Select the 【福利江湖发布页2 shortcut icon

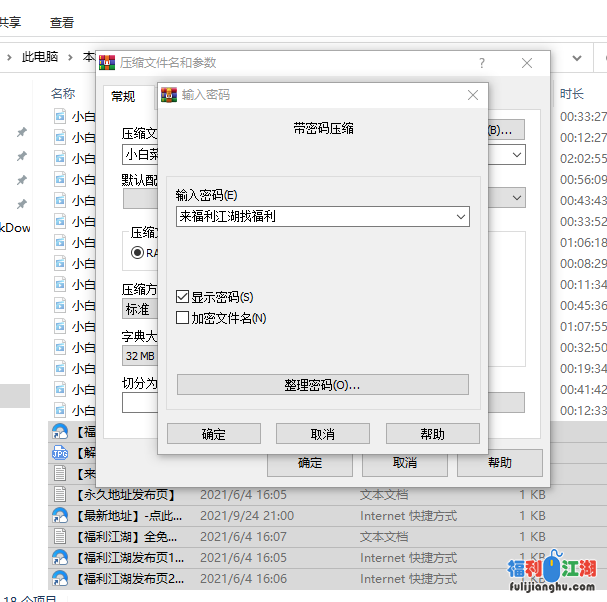point(60,579)
